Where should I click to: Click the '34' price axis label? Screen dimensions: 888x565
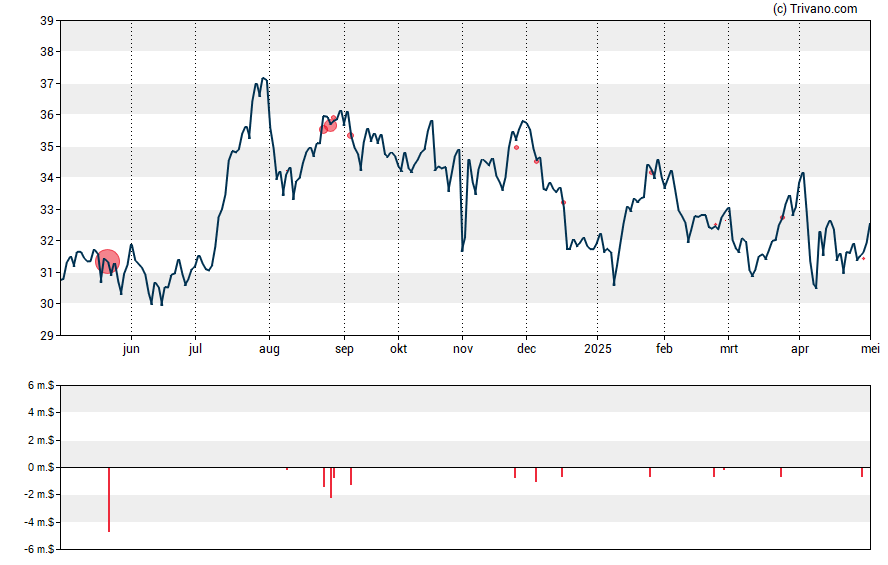click(47, 178)
